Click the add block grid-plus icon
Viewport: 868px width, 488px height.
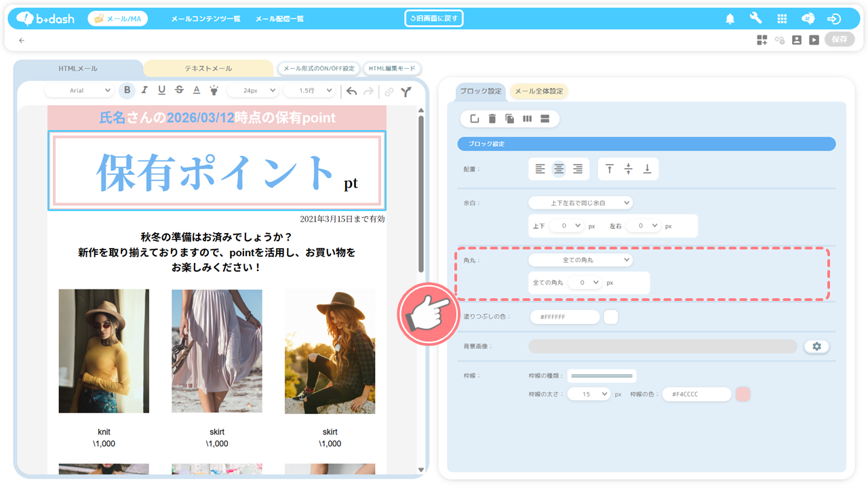tap(762, 40)
